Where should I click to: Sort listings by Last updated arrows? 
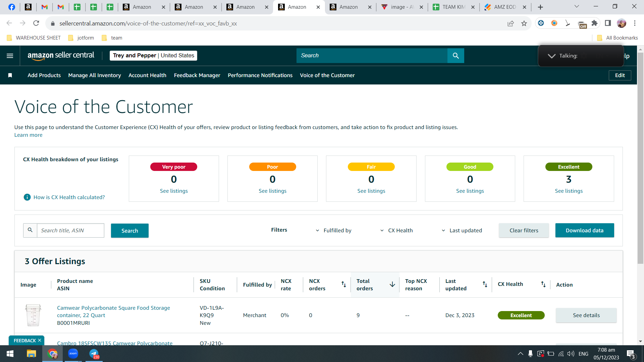pos(485,284)
